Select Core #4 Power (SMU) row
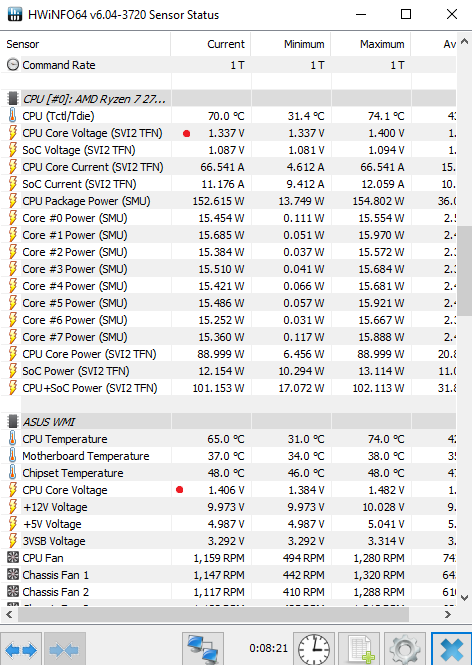Image resolution: width=472 pixels, height=665 pixels. pos(228,286)
